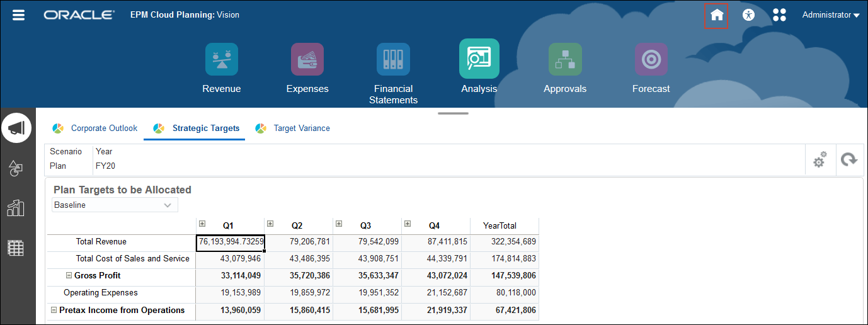Collapse the Gross Profit row
The width and height of the screenshot is (868, 325).
[x=69, y=276]
